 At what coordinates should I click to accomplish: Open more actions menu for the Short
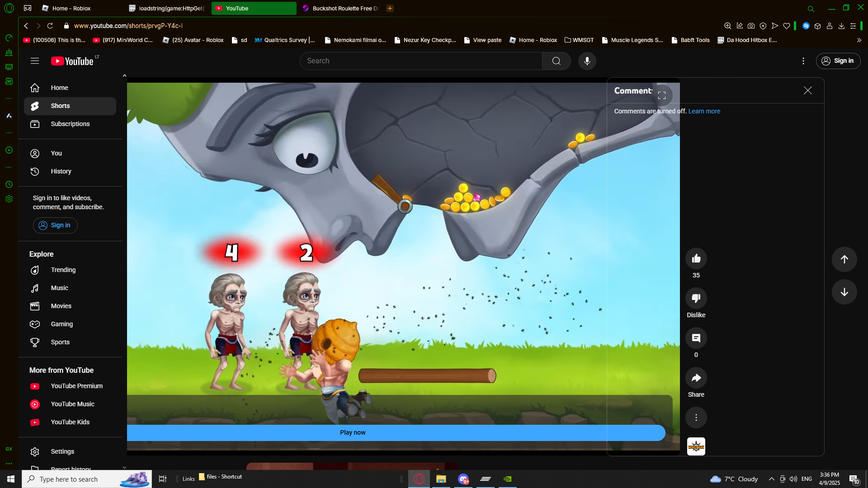696,418
